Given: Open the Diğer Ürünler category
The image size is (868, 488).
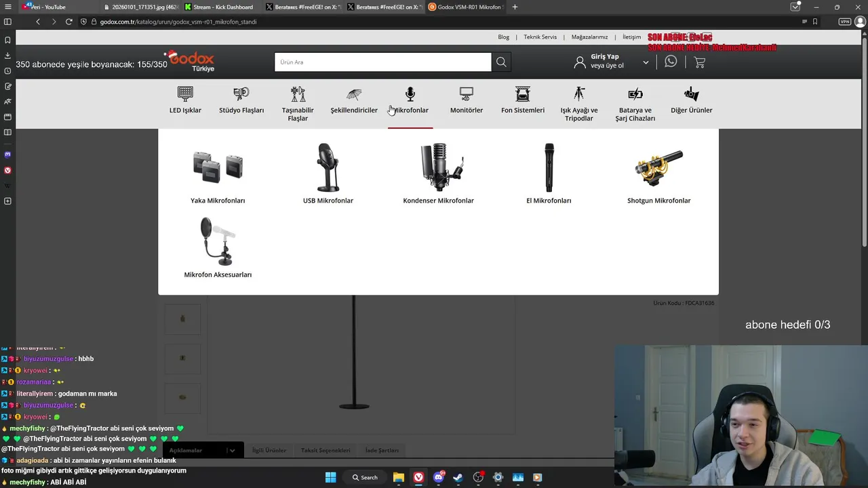Looking at the screenshot, I should tap(692, 100).
